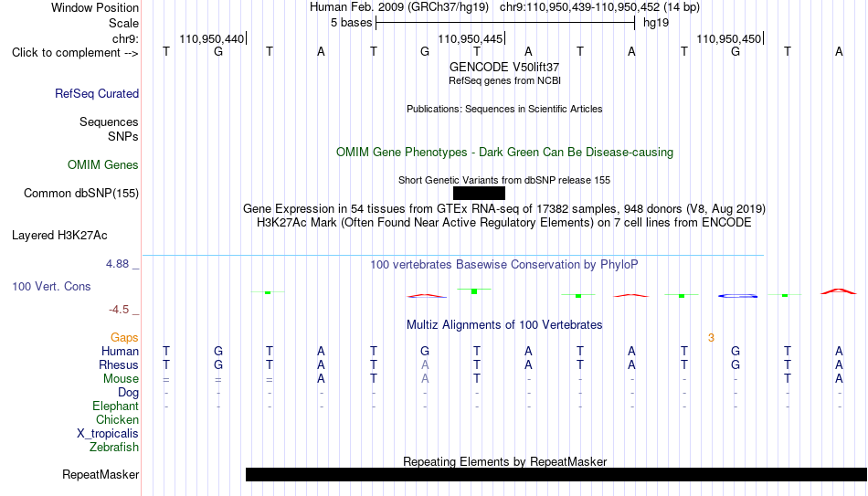Click the orange gap count 3
This screenshot has width=868, height=496.
pos(711,338)
